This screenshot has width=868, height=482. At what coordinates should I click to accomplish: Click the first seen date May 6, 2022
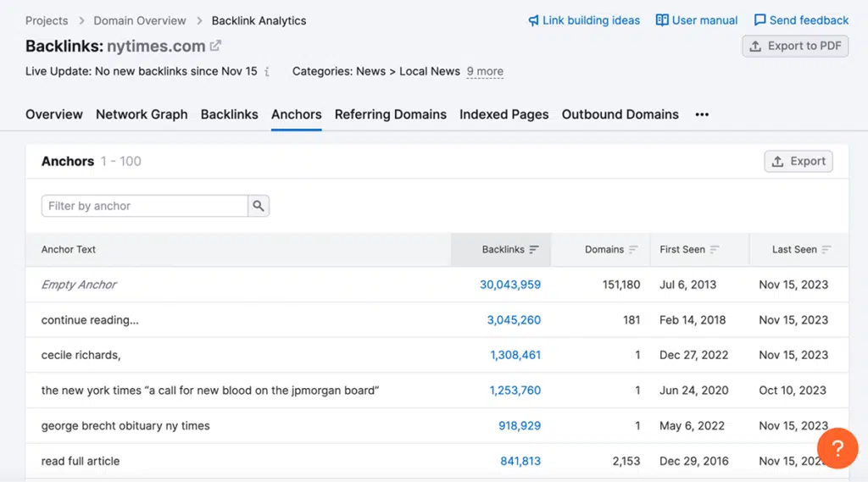692,425
